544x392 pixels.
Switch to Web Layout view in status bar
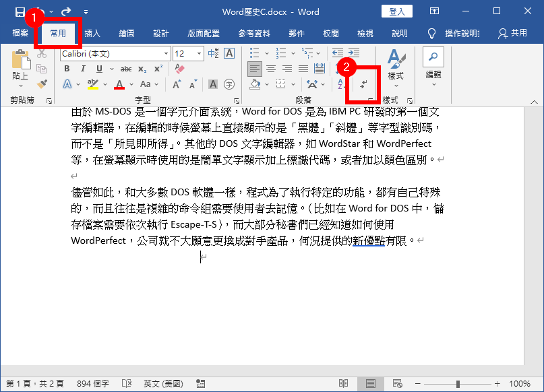coord(397,383)
